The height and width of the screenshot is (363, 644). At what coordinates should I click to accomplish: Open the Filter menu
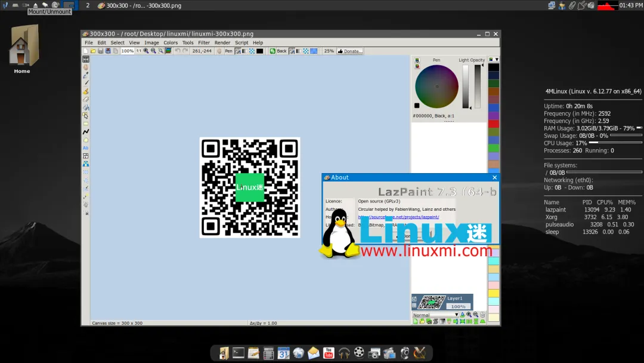pos(204,42)
